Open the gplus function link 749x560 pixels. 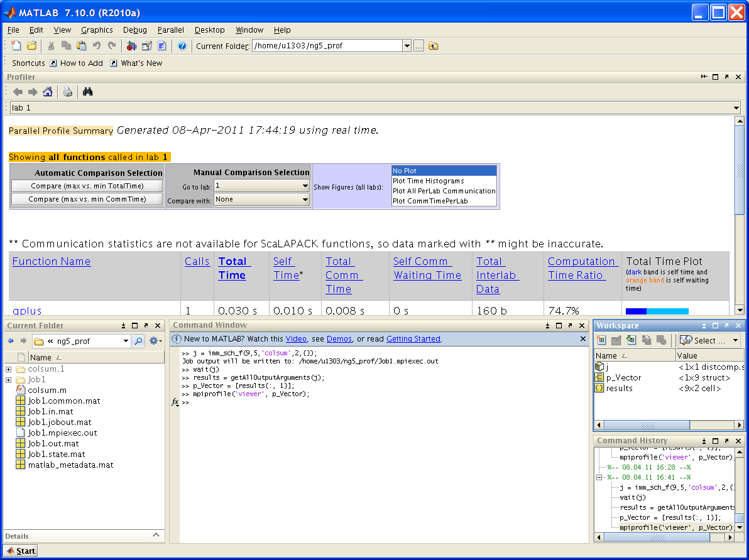pos(27,311)
